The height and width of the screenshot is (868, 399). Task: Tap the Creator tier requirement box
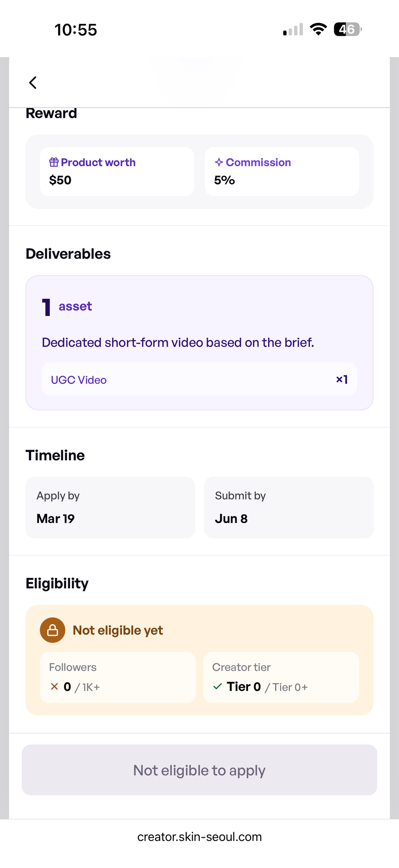tap(281, 677)
